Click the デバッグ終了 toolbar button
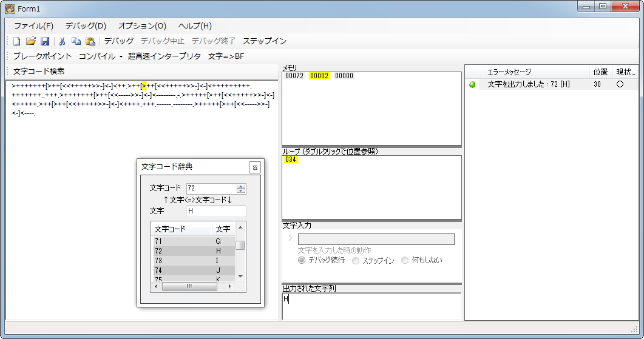644x339 pixels. pos(214,41)
